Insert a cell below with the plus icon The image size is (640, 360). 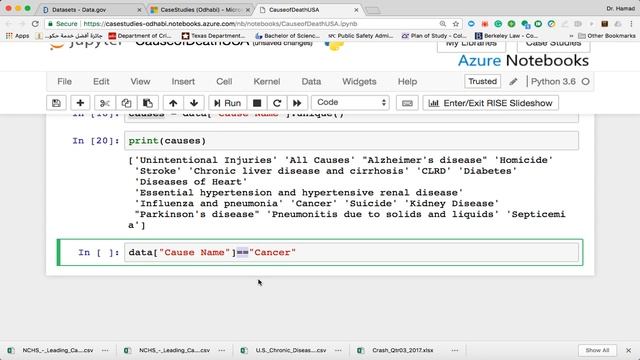[80, 103]
